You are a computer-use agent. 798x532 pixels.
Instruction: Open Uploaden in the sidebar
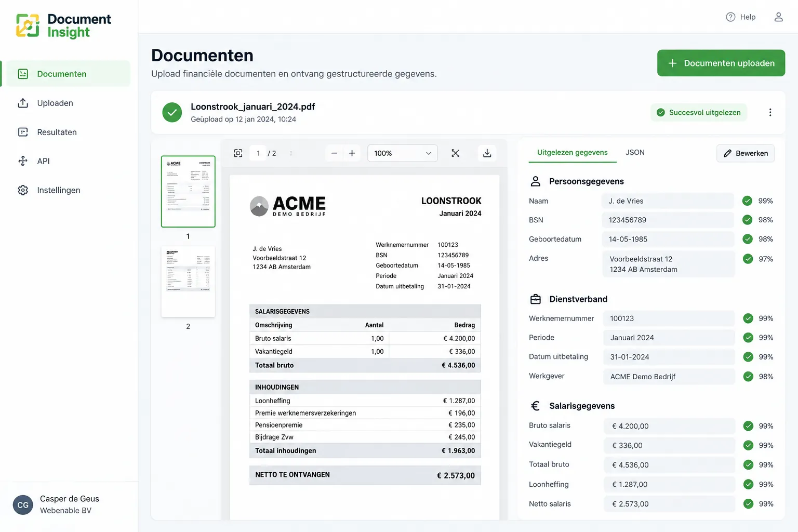(x=66, y=103)
